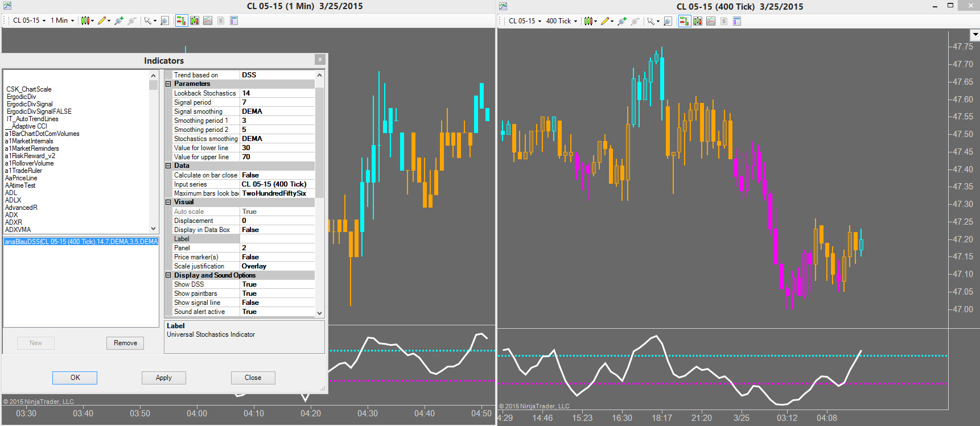Click the Apply button
980x426 pixels.
pos(164,378)
